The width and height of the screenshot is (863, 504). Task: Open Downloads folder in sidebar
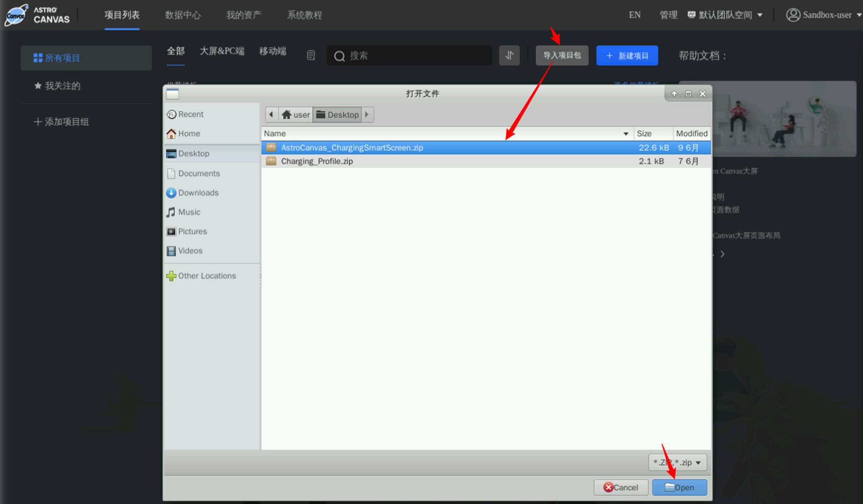click(198, 193)
